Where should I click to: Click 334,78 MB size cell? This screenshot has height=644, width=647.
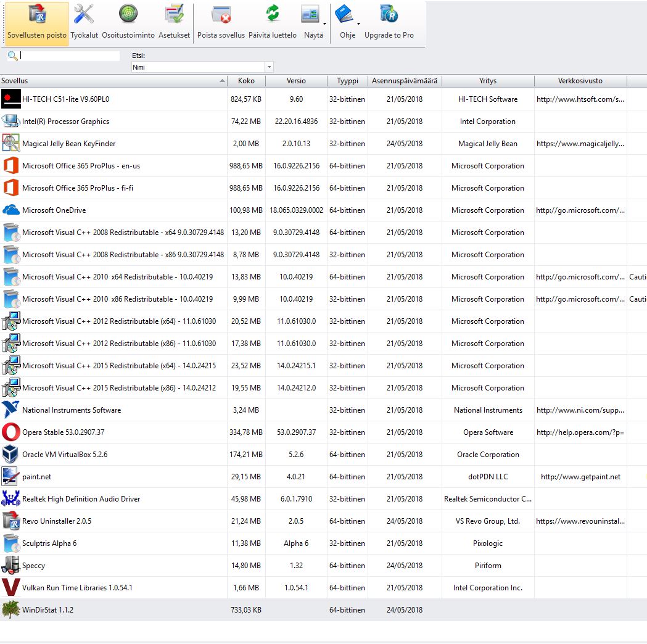(x=246, y=432)
